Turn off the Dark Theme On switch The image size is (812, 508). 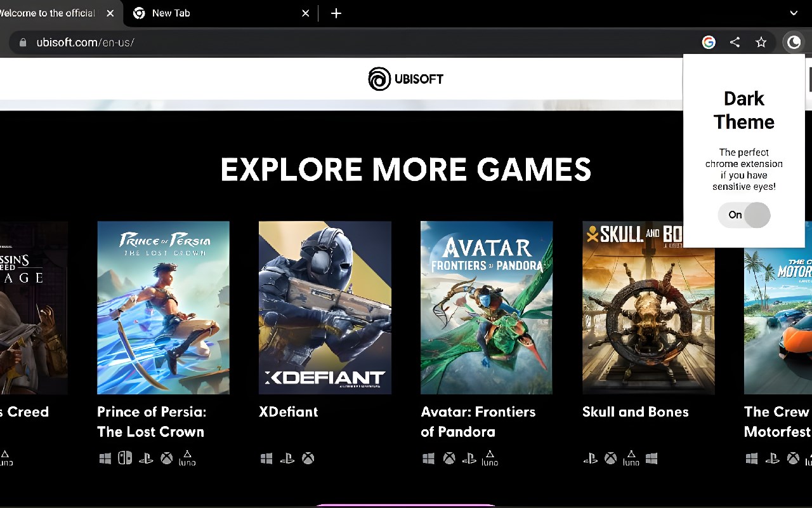[x=744, y=215]
